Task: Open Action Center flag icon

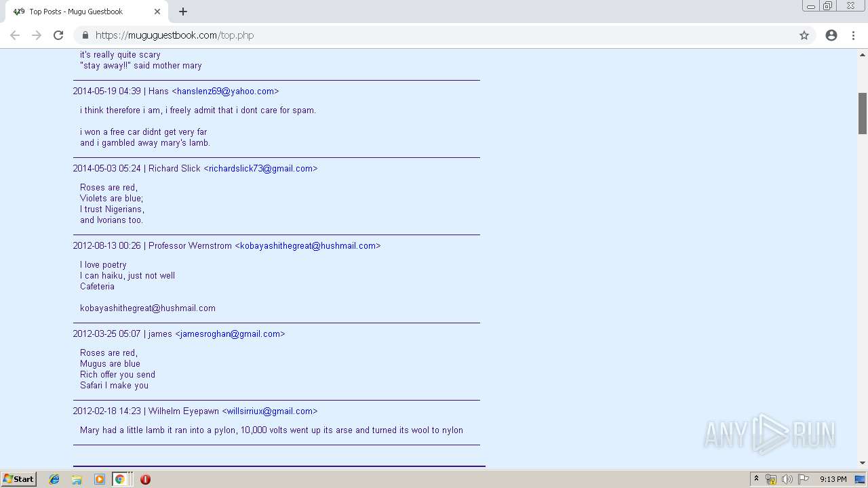Action: tap(804, 479)
